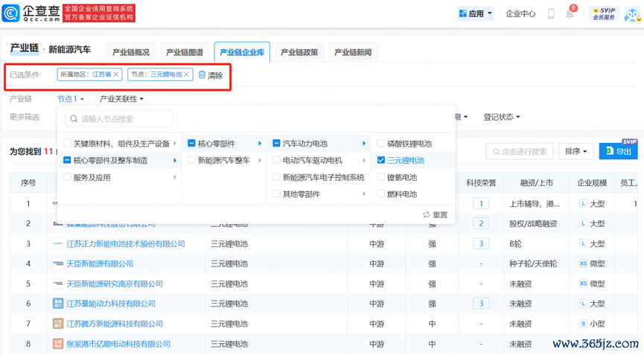Click company logo of 天臣新能源研究南京
Screen dimensions: 644x355
click(x=58, y=284)
